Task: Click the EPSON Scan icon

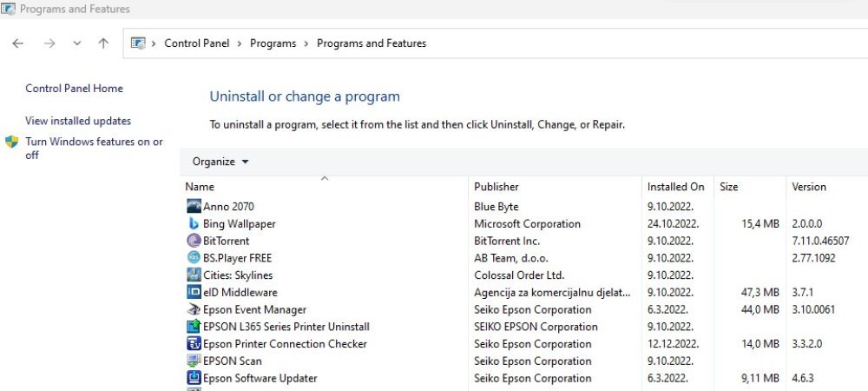Action: coord(194,361)
